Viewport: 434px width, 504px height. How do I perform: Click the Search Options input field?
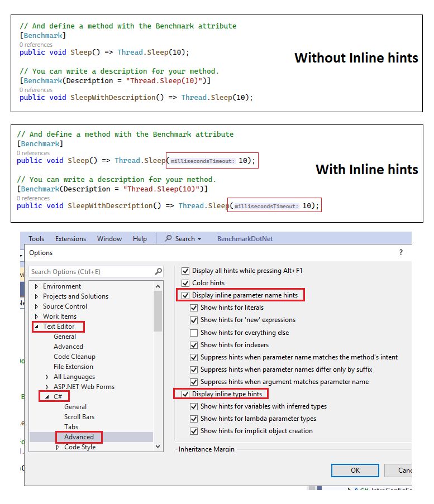tap(92, 272)
